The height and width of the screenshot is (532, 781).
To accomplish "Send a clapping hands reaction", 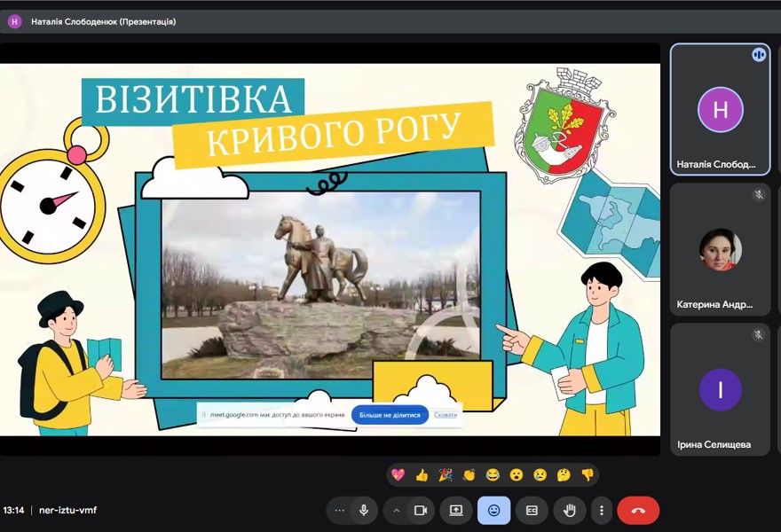I will 469,474.
